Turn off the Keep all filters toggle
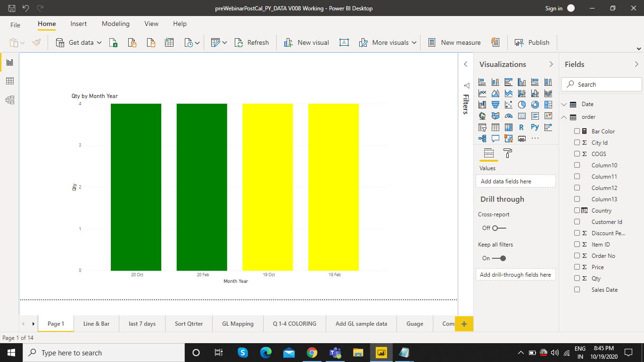The height and width of the screenshot is (362, 644). pyautogui.click(x=499, y=258)
